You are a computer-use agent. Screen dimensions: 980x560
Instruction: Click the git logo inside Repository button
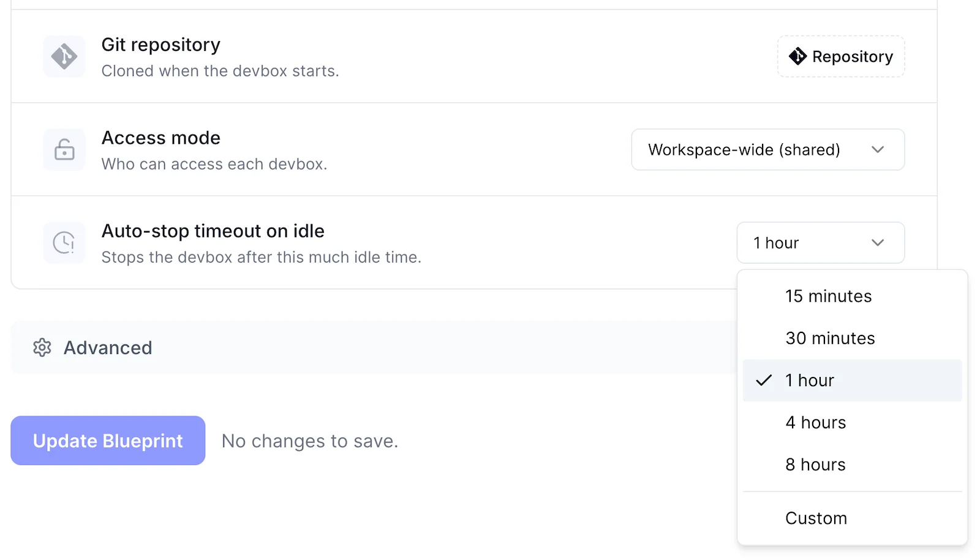click(x=797, y=56)
